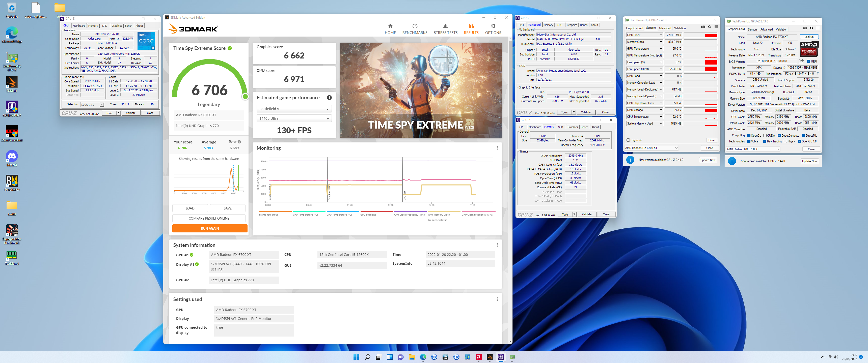The image size is (868, 363).
Task: Toggle the DirectCompute checkbox in GPU-Z
Action: (779, 136)
